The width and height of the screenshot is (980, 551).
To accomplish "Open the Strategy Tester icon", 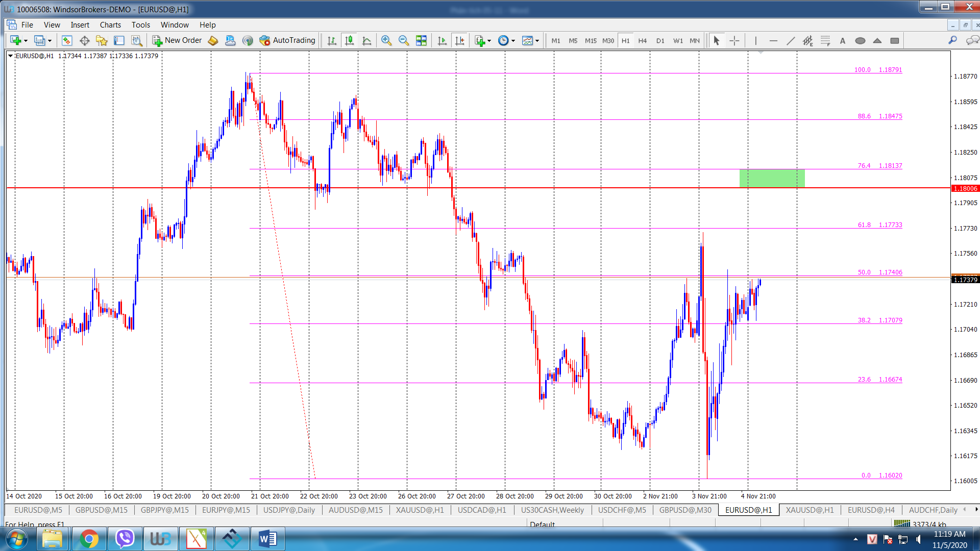I will (136, 41).
